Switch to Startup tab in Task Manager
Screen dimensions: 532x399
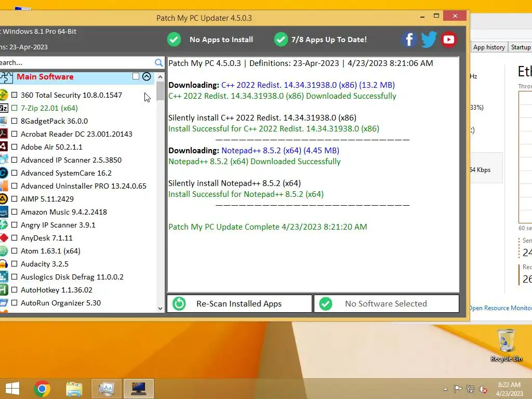[521, 47]
